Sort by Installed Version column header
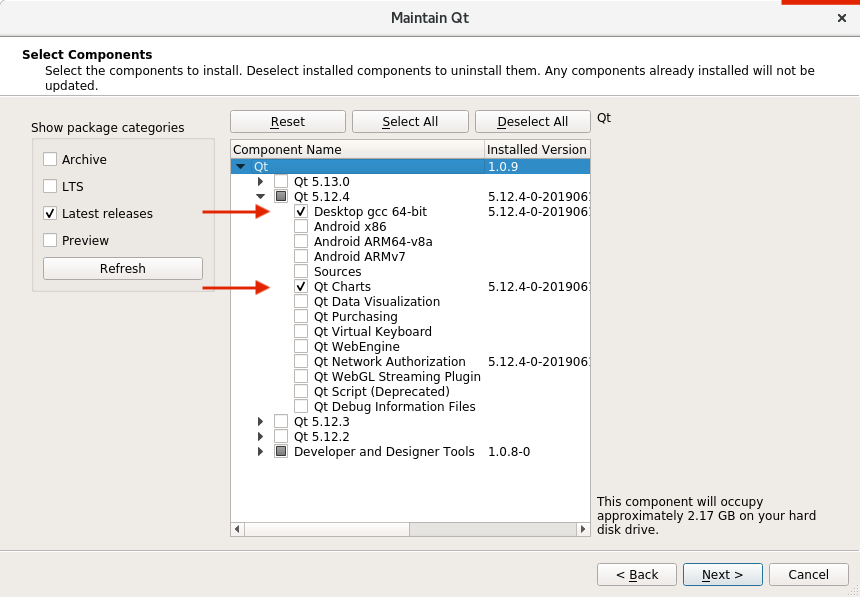 click(537, 149)
